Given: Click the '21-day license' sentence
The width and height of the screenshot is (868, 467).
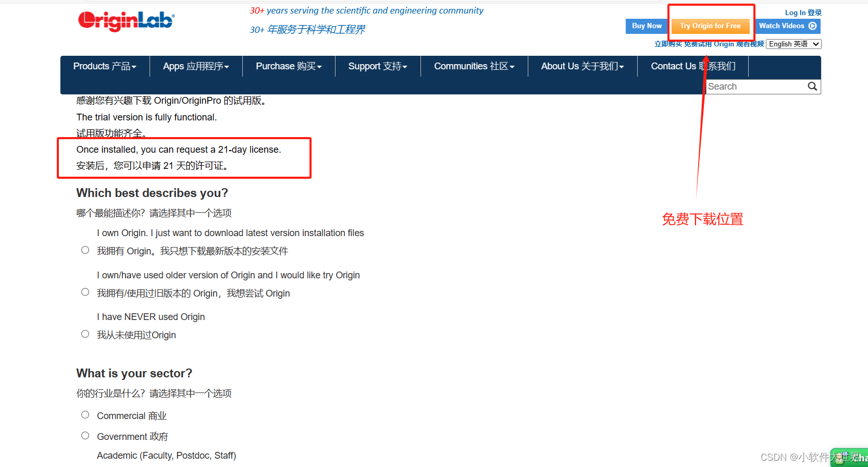Looking at the screenshot, I should [x=179, y=150].
